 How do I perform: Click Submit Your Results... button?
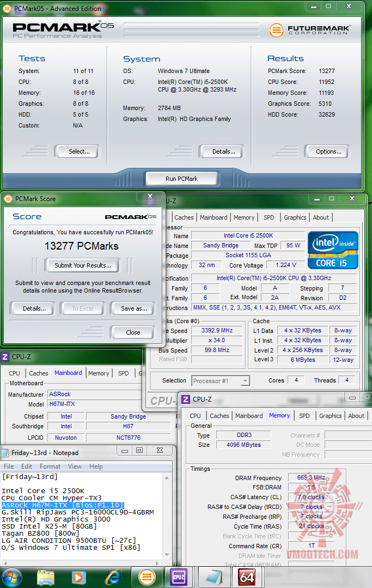[82, 265]
